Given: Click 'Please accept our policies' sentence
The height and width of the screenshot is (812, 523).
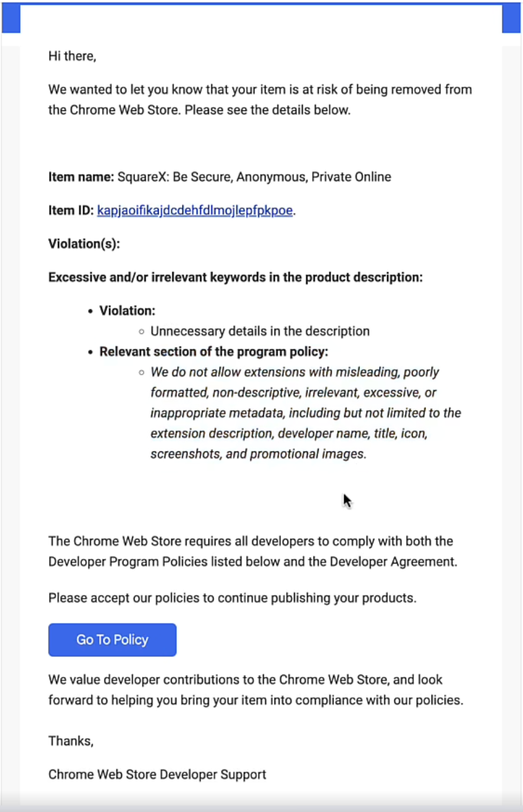Looking at the screenshot, I should coord(233,598).
